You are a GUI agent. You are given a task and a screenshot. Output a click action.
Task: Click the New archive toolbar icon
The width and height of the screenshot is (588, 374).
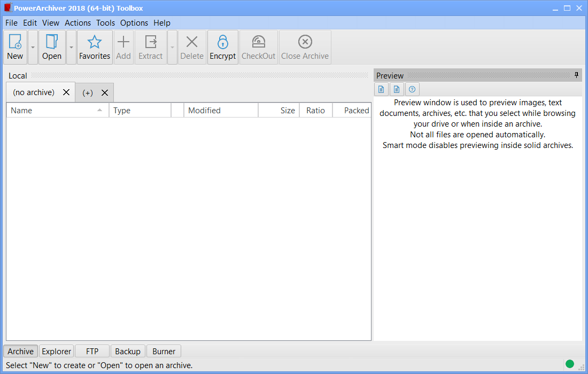[x=15, y=43]
